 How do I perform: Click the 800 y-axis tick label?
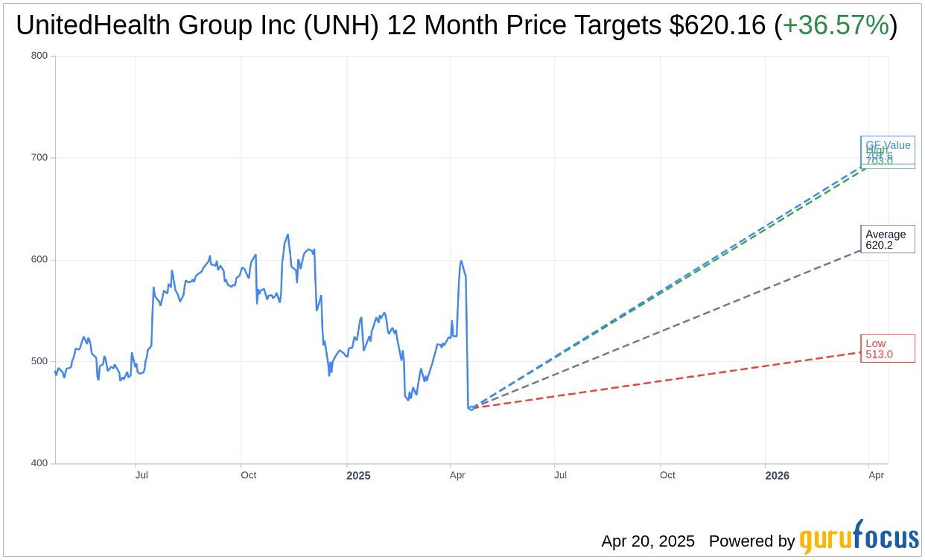[39, 56]
